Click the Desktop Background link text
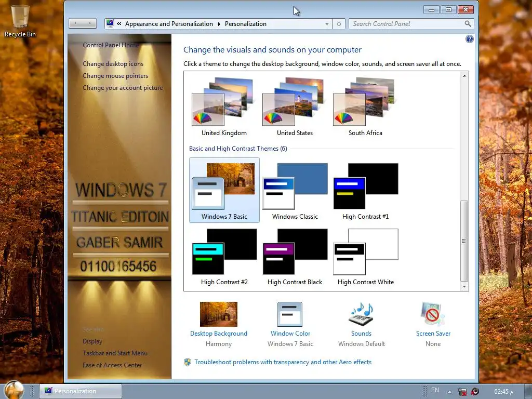This screenshot has width=532, height=399. [x=219, y=334]
